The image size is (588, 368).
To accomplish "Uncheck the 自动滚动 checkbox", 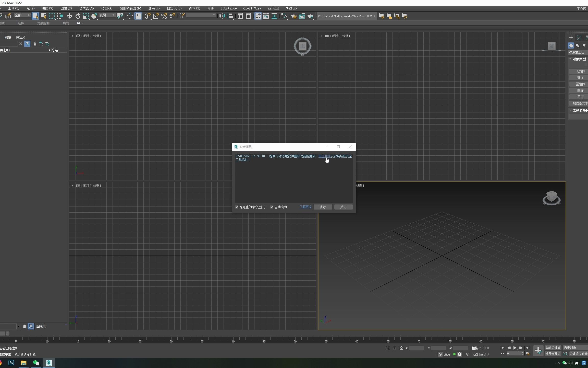I will coord(272,207).
